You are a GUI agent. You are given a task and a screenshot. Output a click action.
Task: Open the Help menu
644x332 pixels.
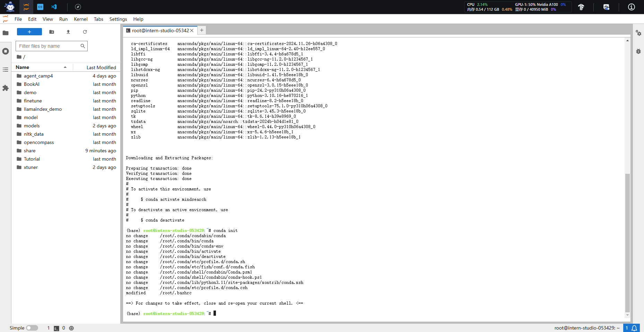[x=138, y=19]
